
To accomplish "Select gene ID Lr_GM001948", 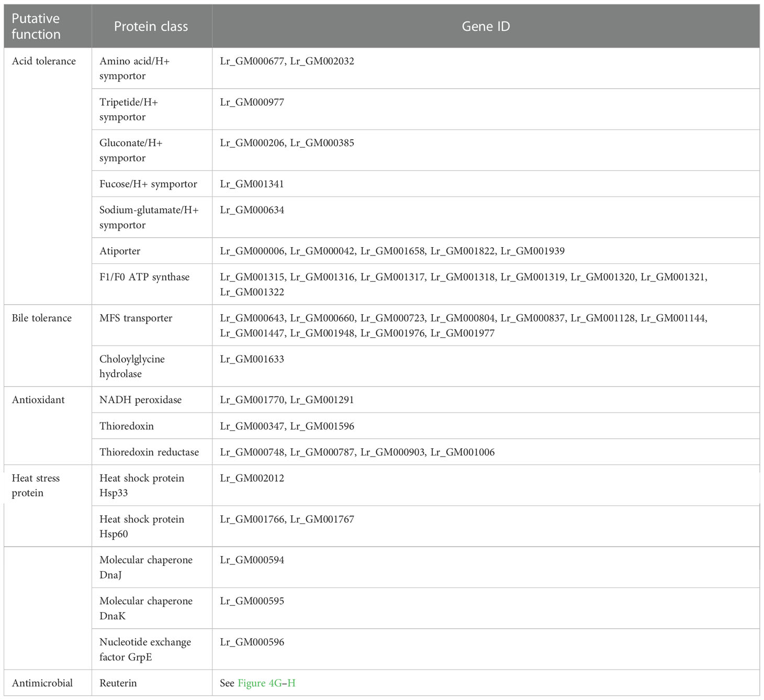I will pos(322,333).
